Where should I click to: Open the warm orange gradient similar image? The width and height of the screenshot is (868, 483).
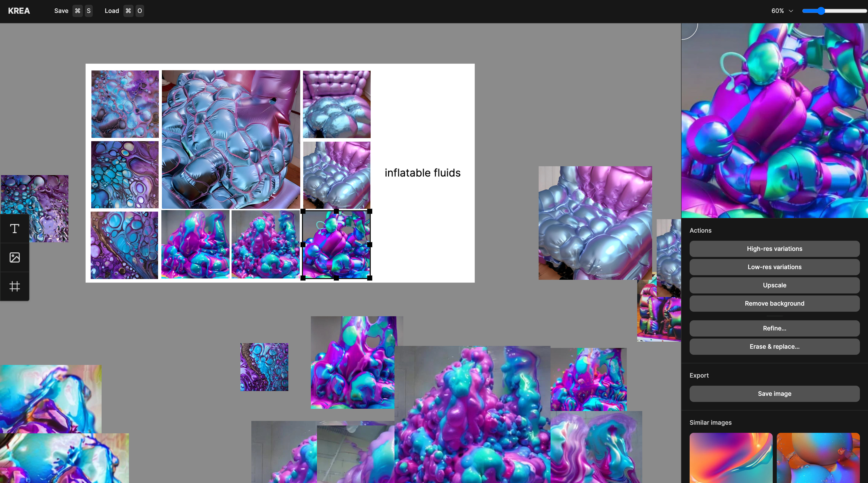pyautogui.click(x=731, y=458)
